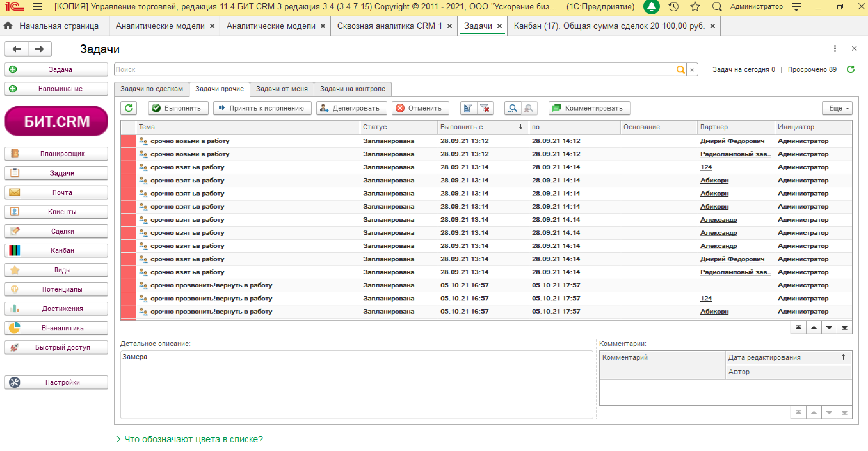The width and height of the screenshot is (868, 451).
Task: Click the Комментировать button
Action: point(589,108)
